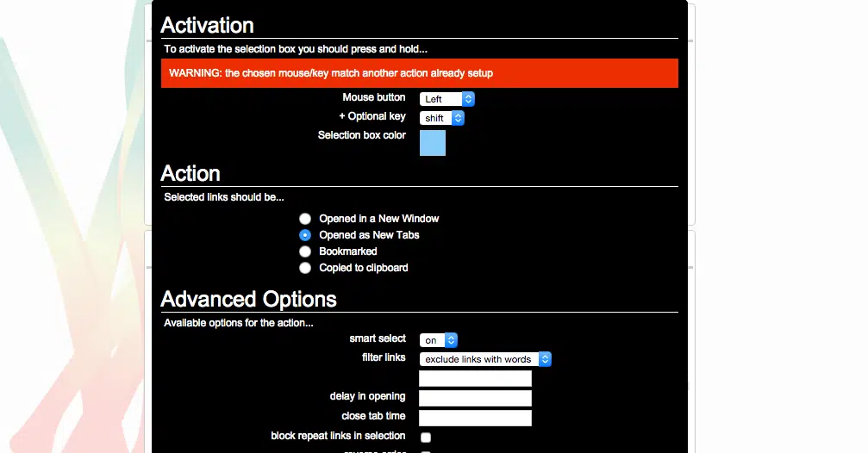This screenshot has width=868, height=453.
Task: Click the "Selection box color" label text
Action: tap(361, 135)
